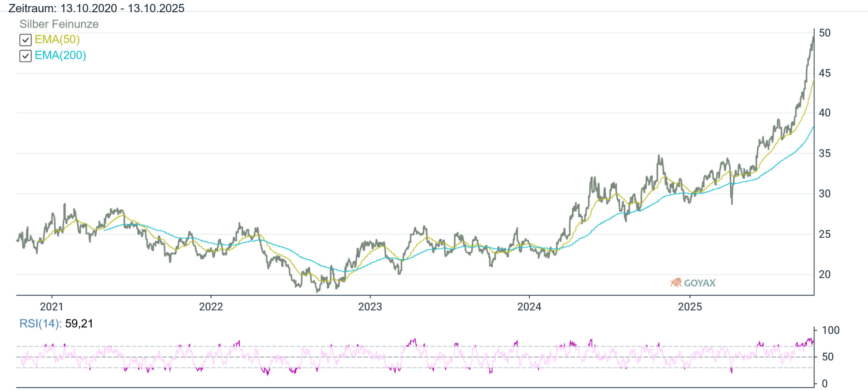868x391 pixels.
Task: Click the 2022 year axis marker
Action: coord(211,306)
